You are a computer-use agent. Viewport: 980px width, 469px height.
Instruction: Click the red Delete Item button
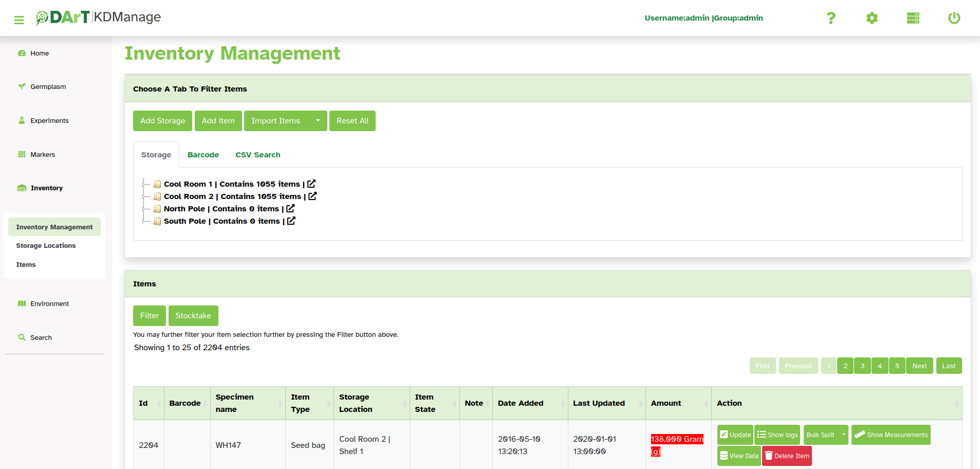pos(786,456)
